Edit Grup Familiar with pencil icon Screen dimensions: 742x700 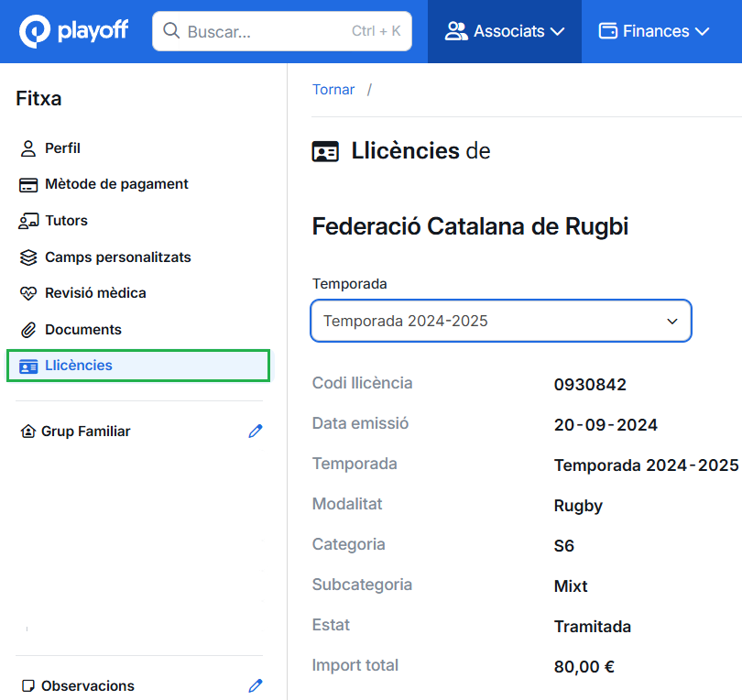coord(256,432)
